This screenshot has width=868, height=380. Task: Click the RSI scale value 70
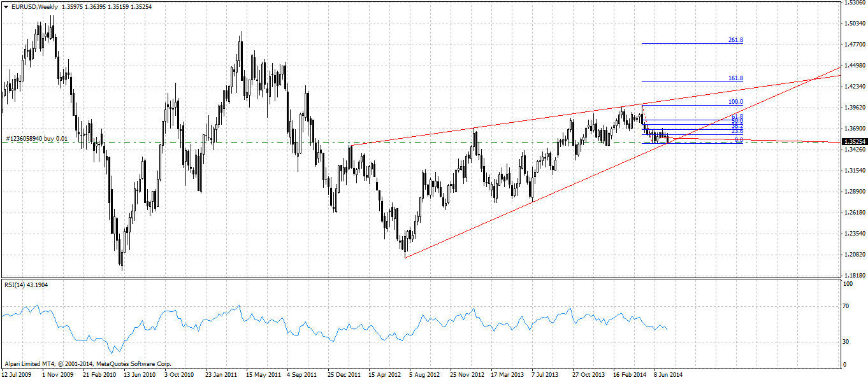point(846,307)
